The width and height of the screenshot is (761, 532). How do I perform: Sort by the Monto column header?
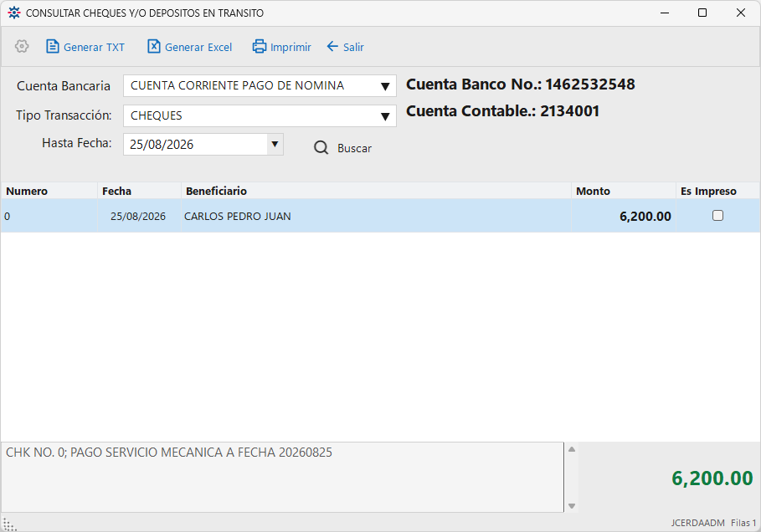624,191
